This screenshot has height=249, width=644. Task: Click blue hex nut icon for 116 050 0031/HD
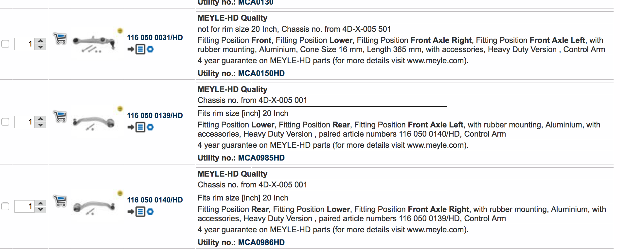pyautogui.click(x=150, y=49)
